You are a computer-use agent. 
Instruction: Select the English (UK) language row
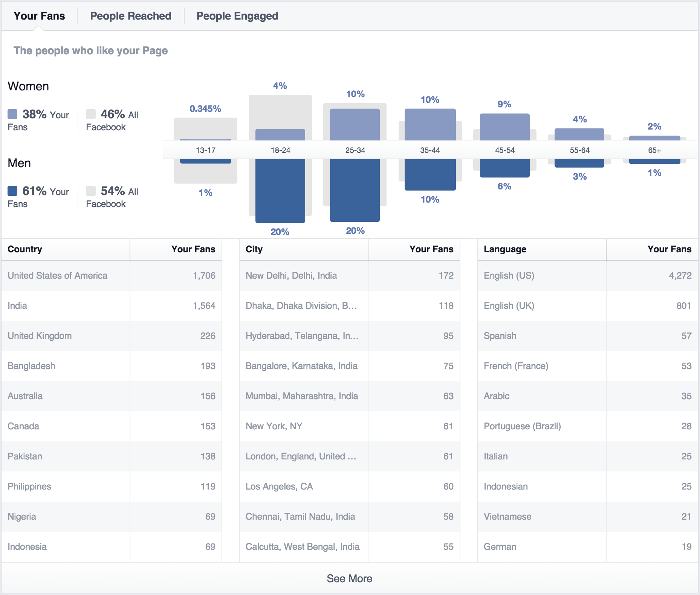click(x=588, y=306)
